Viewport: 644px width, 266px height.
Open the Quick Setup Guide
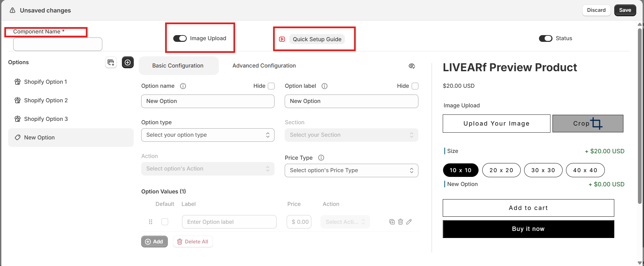pyautogui.click(x=317, y=39)
